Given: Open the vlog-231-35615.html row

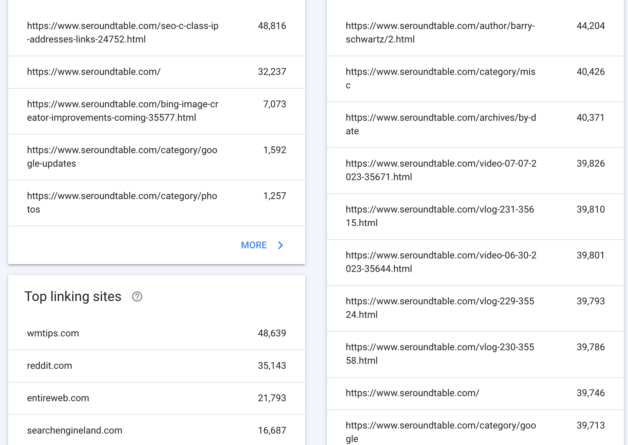Looking at the screenshot, I should click(475, 216).
